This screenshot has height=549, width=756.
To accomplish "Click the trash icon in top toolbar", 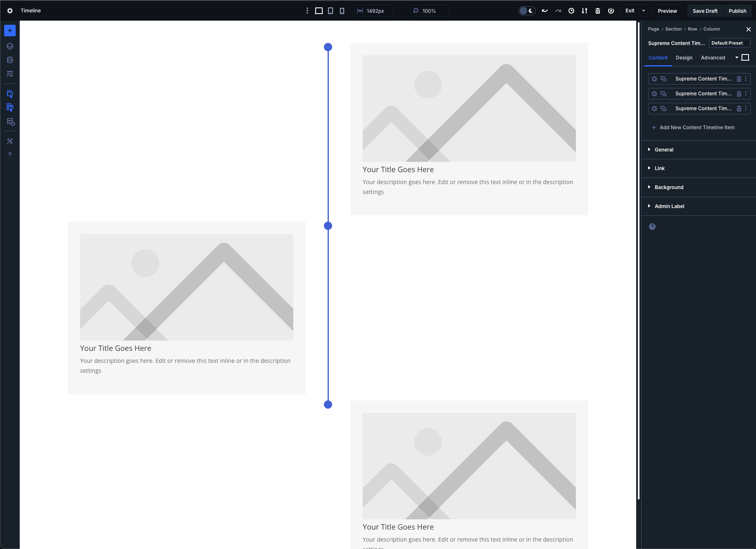I will click(x=598, y=11).
